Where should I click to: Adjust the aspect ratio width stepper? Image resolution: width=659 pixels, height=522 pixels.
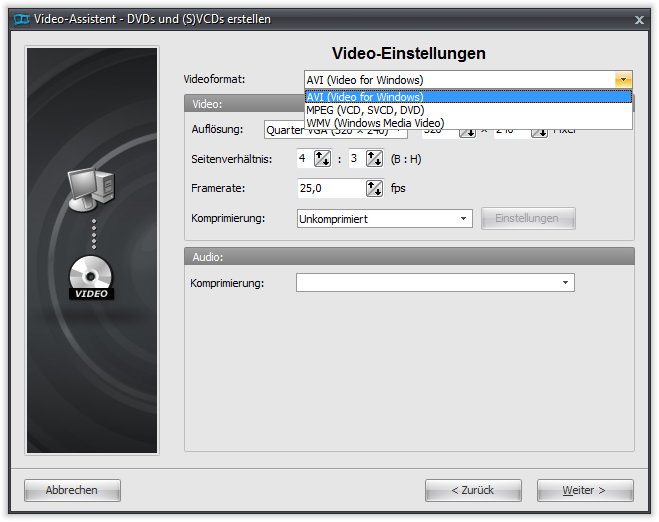(x=322, y=158)
